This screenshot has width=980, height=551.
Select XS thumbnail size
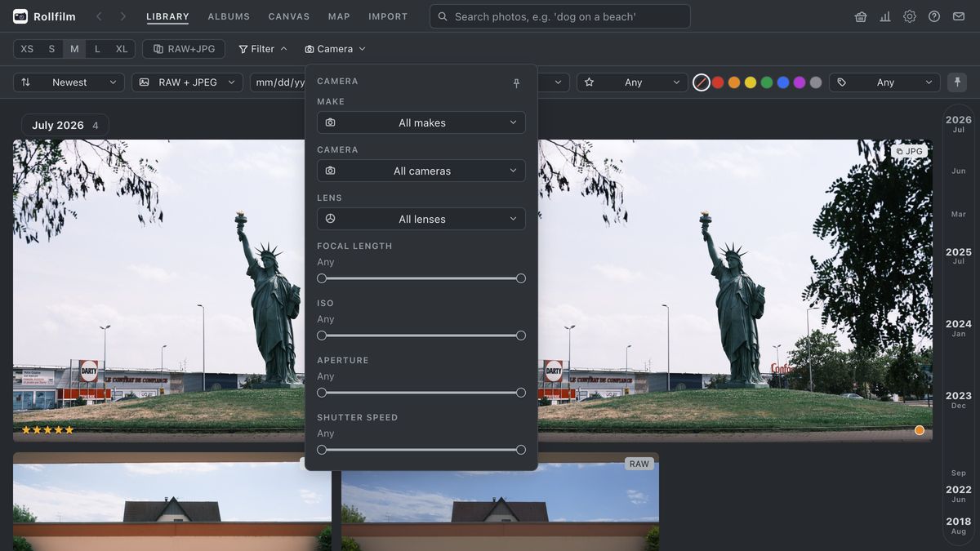[27, 49]
